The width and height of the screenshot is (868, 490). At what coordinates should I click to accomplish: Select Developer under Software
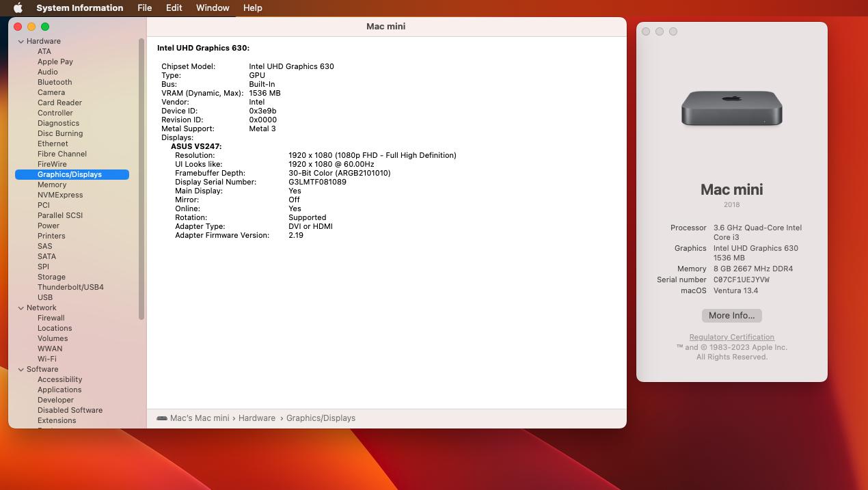[55, 400]
